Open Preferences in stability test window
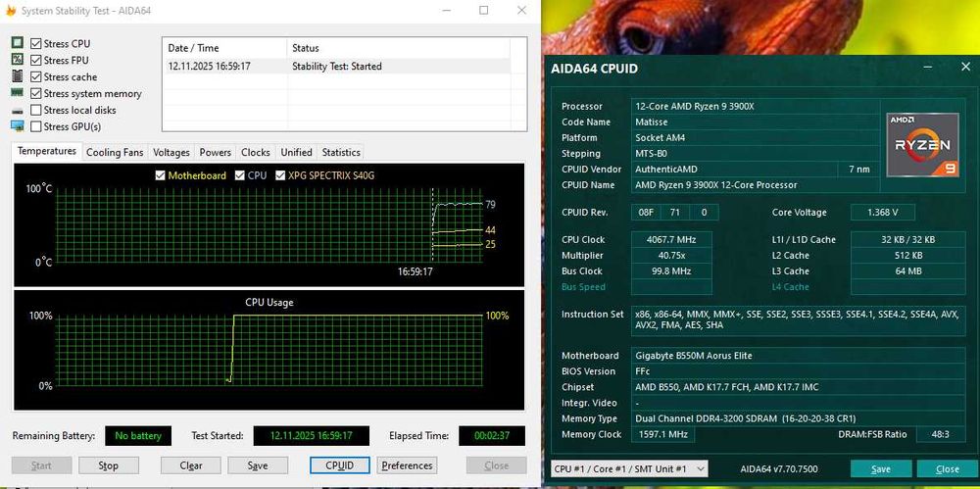This screenshot has width=980, height=489. coord(407,465)
